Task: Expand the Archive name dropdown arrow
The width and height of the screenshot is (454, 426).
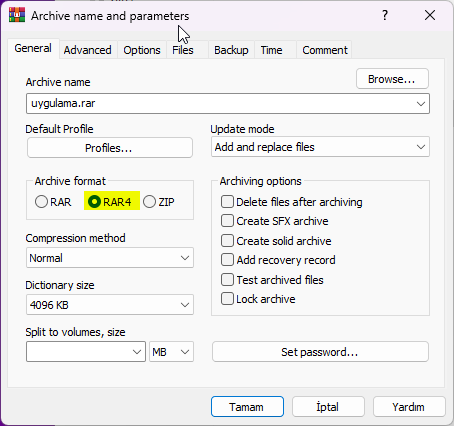Action: tap(421, 104)
